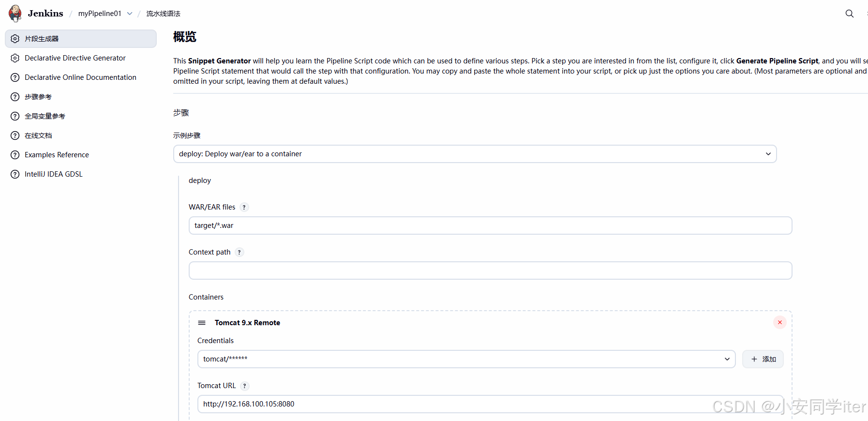Click Tomcat URL help question mark

point(245,386)
